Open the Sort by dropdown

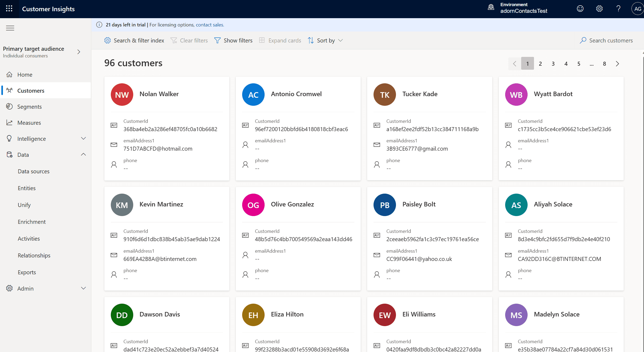pyautogui.click(x=325, y=40)
